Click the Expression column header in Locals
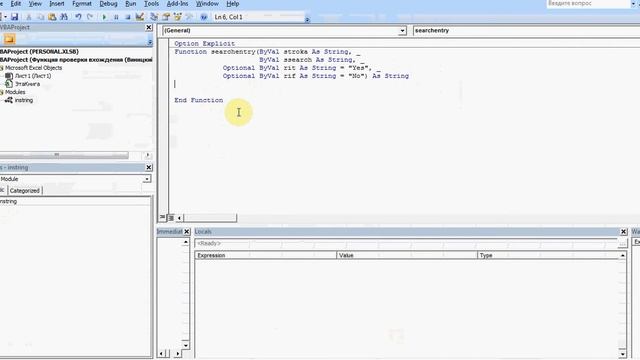Viewport: 640px width, 360px height. tap(266, 256)
